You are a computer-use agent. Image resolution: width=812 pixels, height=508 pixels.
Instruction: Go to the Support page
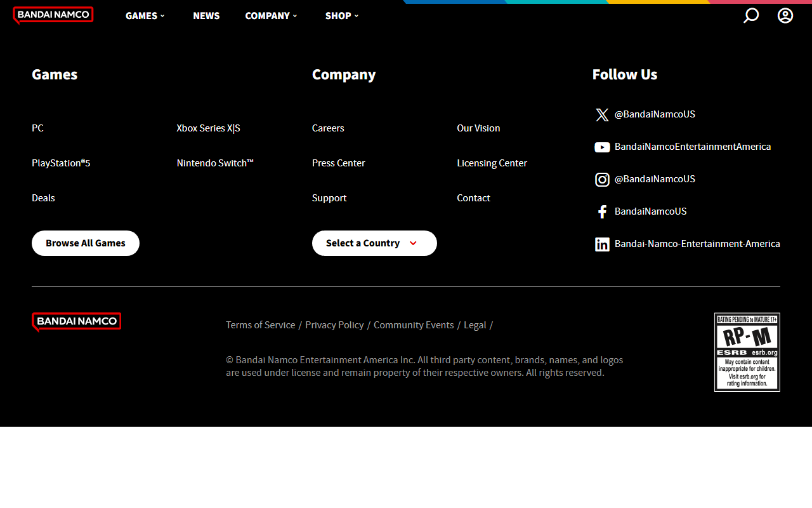pos(329,198)
